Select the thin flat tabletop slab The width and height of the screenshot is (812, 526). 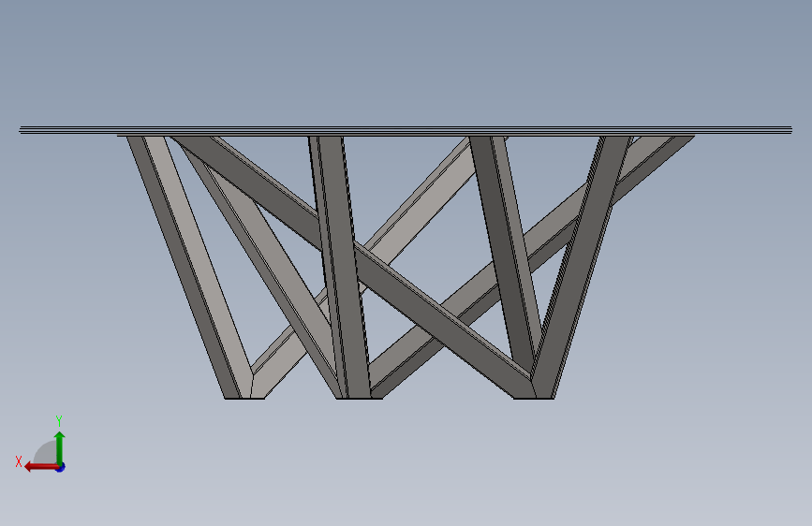point(406,130)
